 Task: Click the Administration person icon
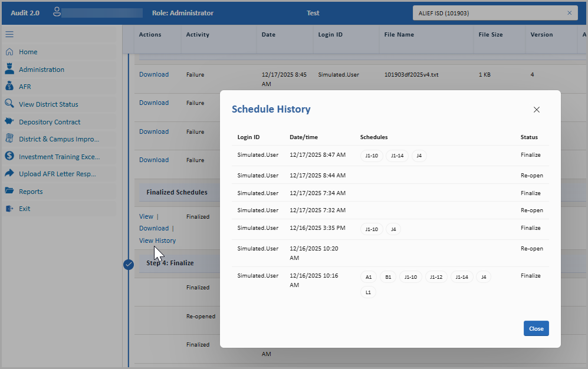tap(9, 69)
